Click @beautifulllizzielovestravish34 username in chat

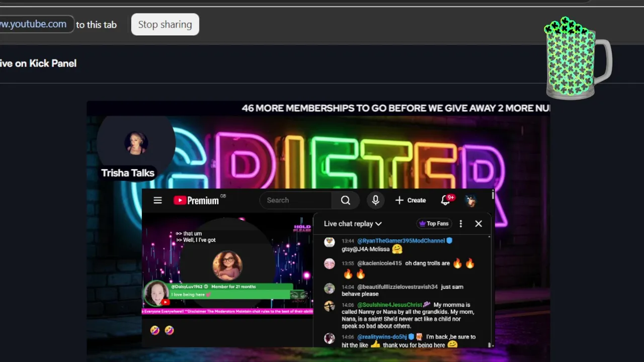pyautogui.click(x=397, y=287)
